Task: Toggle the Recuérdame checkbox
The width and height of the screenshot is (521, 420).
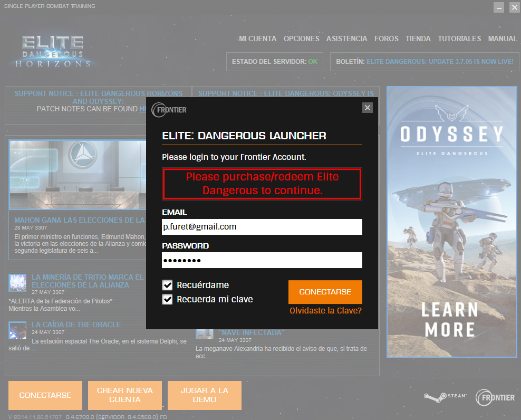Action: [167, 285]
